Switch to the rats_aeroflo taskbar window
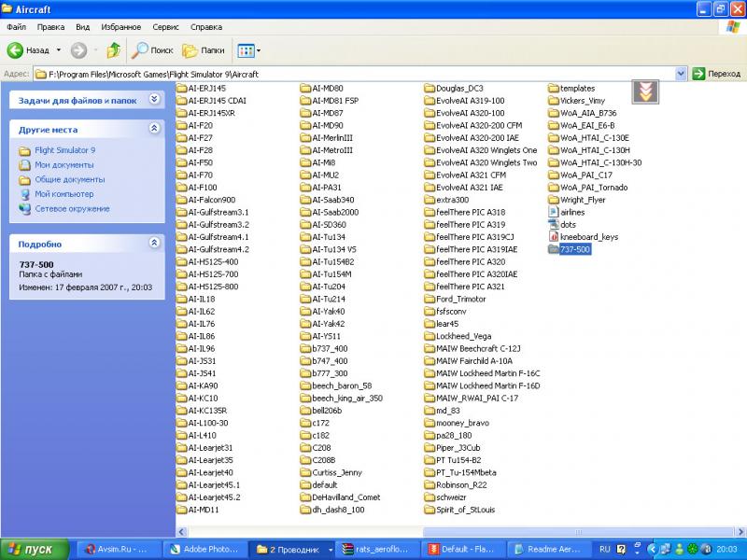 pyautogui.click(x=378, y=549)
